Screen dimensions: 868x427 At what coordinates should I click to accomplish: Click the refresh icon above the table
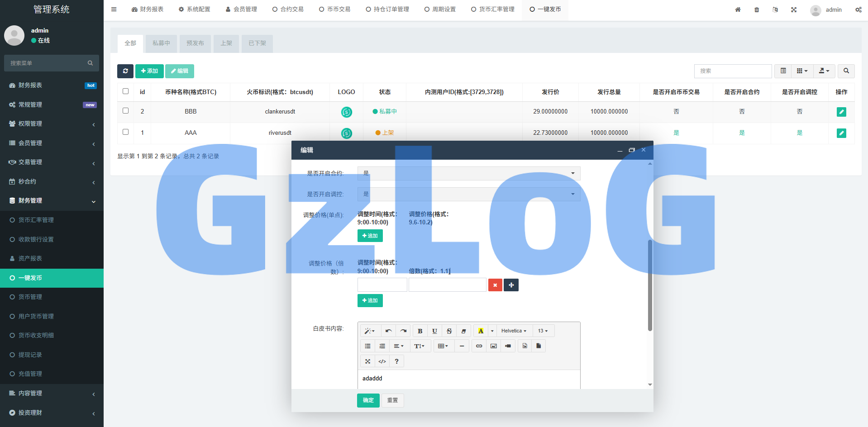[125, 71]
